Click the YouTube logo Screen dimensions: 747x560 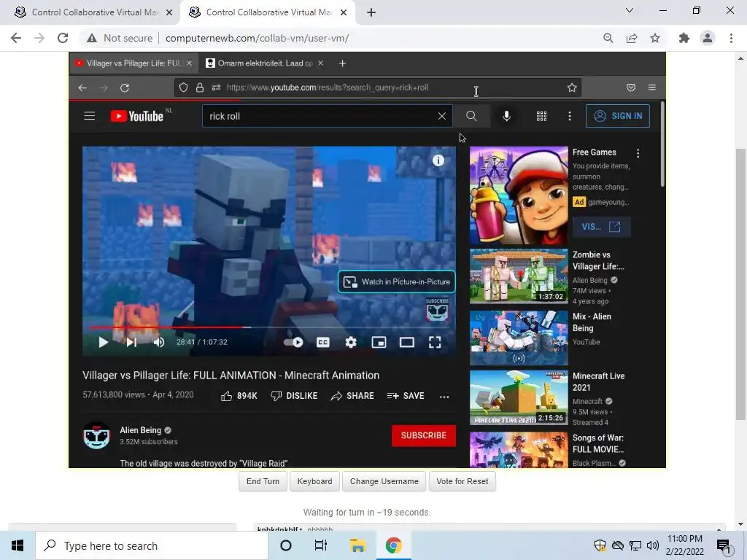[137, 116]
